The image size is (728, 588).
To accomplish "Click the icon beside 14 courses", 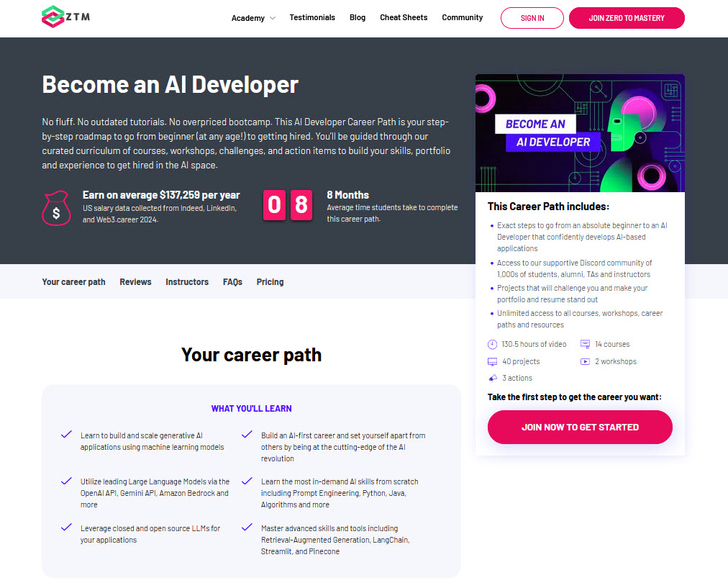I will pyautogui.click(x=585, y=344).
